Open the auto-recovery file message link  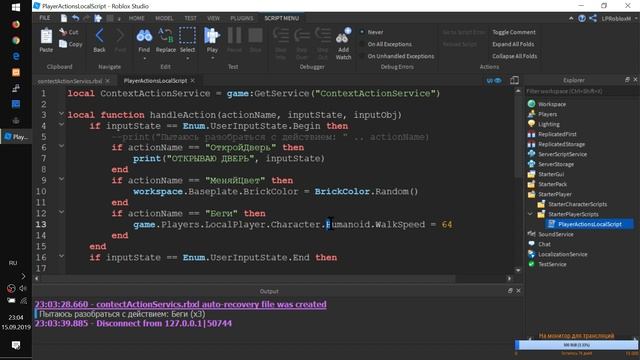coord(180,304)
